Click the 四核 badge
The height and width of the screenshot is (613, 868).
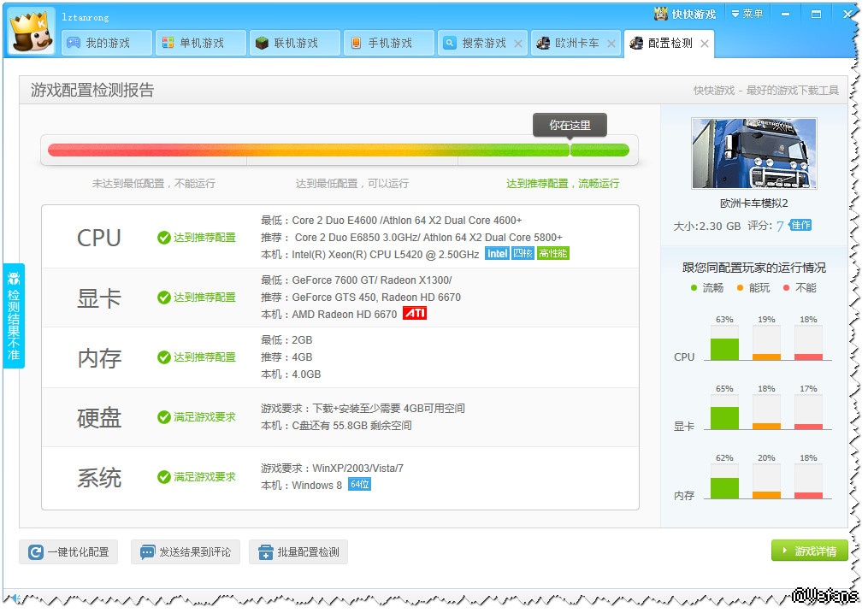523,253
